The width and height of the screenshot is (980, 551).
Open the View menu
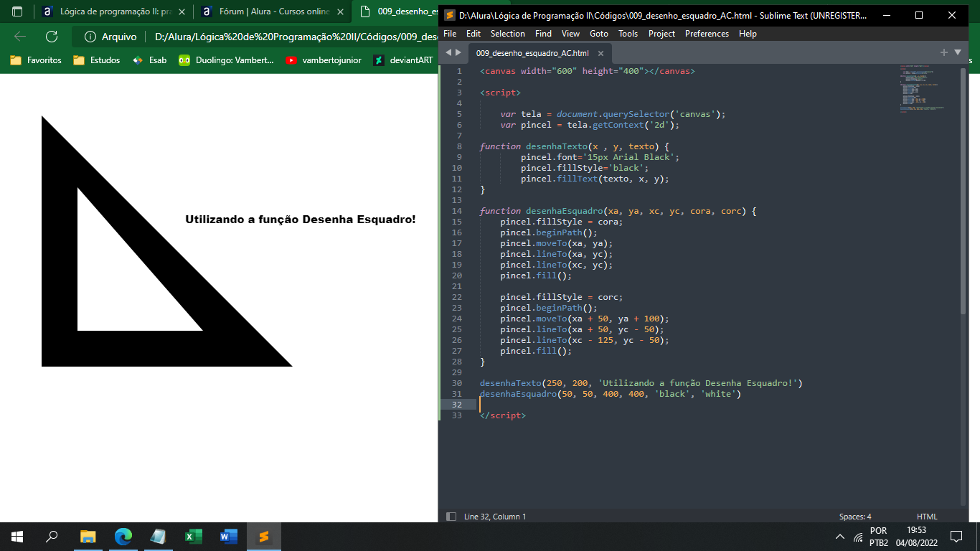570,34
